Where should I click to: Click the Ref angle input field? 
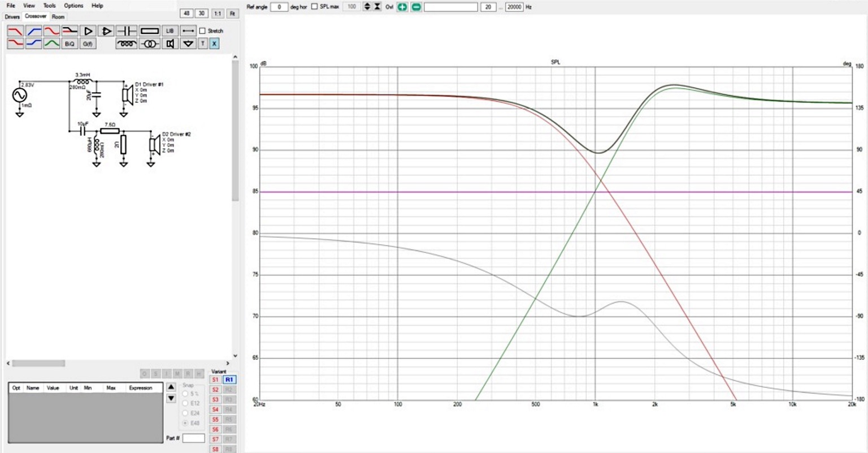[x=279, y=7]
